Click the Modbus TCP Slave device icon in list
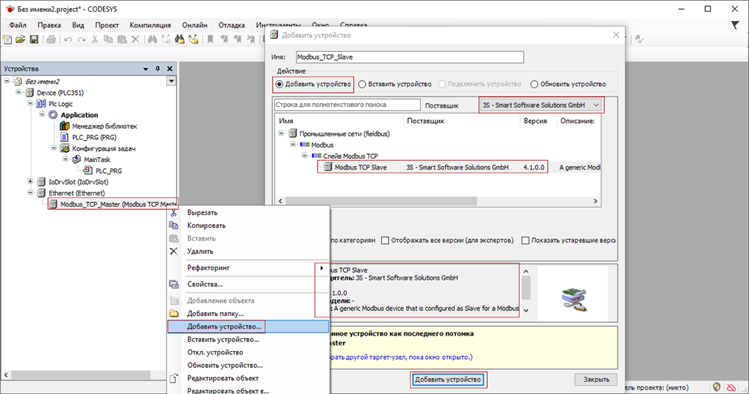The height and width of the screenshot is (394, 749). pyautogui.click(x=328, y=167)
